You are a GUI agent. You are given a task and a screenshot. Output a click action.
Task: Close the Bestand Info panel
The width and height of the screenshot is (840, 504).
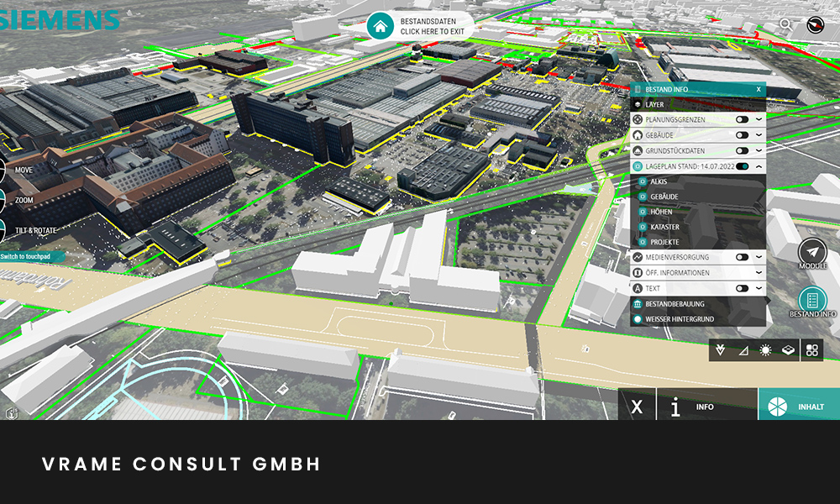coord(758,89)
